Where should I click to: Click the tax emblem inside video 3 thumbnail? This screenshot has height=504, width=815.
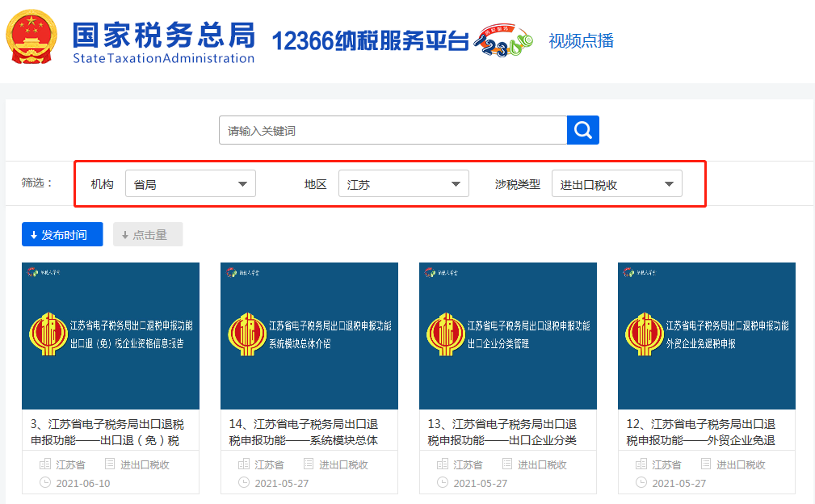48,334
